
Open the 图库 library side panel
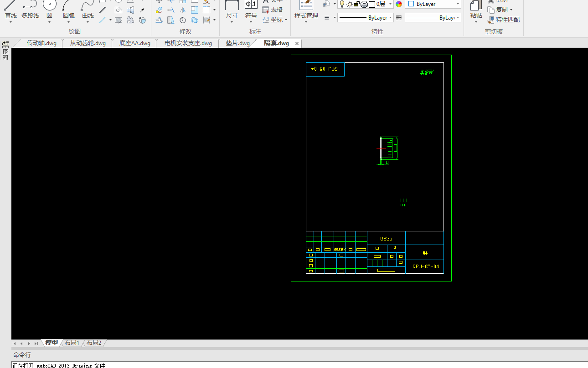(5, 51)
